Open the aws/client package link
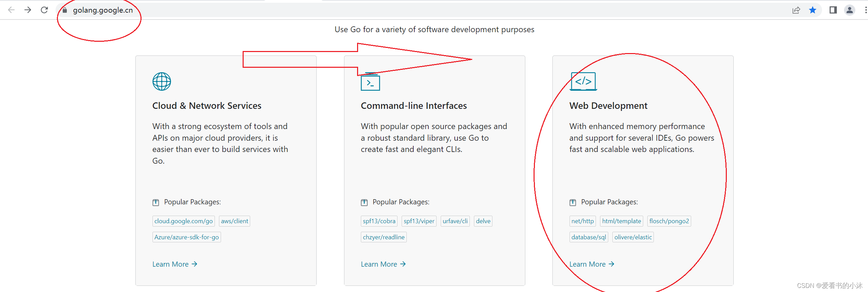868x292 pixels. click(x=234, y=221)
